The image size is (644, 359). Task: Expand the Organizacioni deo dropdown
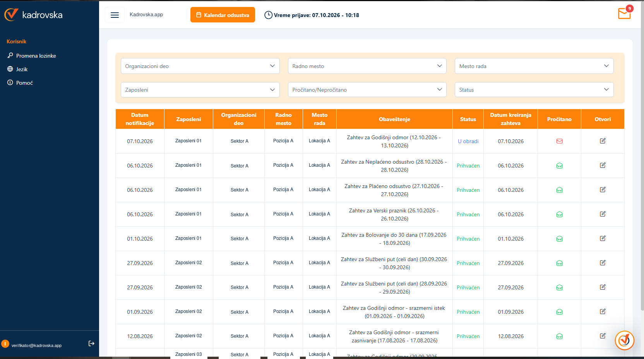tap(200, 66)
